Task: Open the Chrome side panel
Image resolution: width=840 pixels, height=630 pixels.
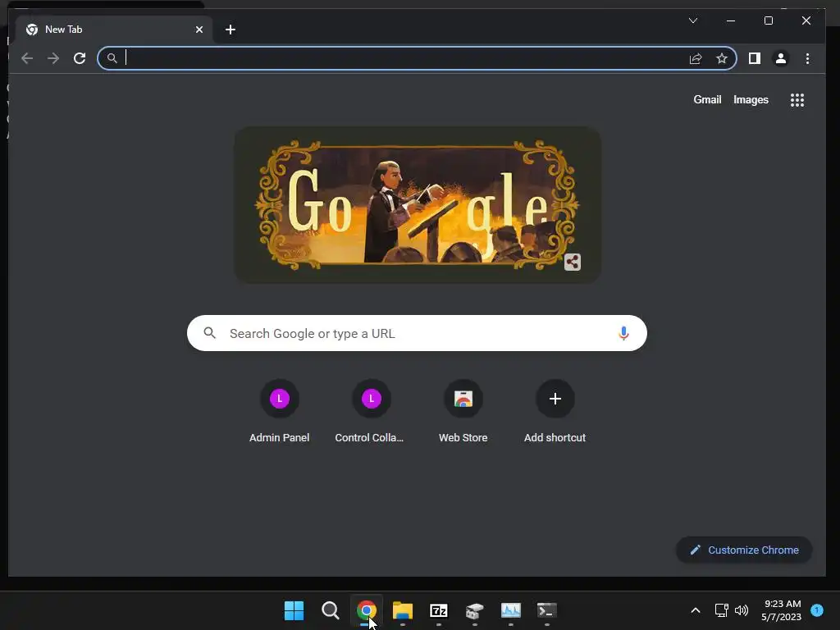Action: point(755,58)
